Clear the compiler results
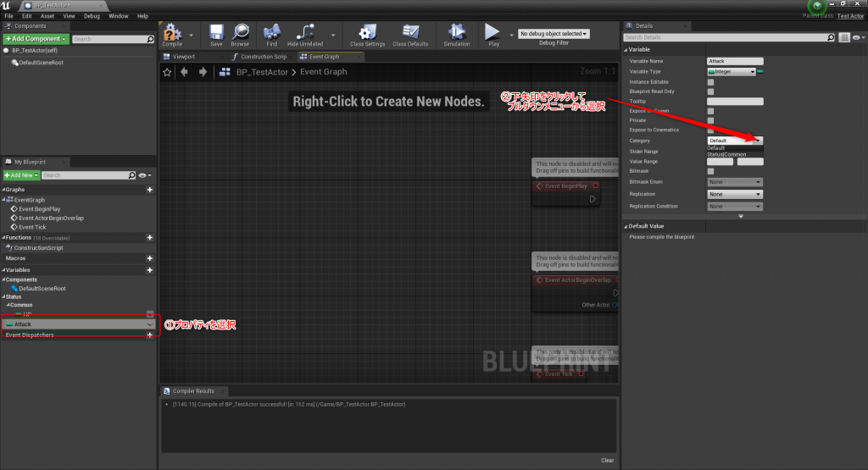Screen dimensions: 868x470 607,461
